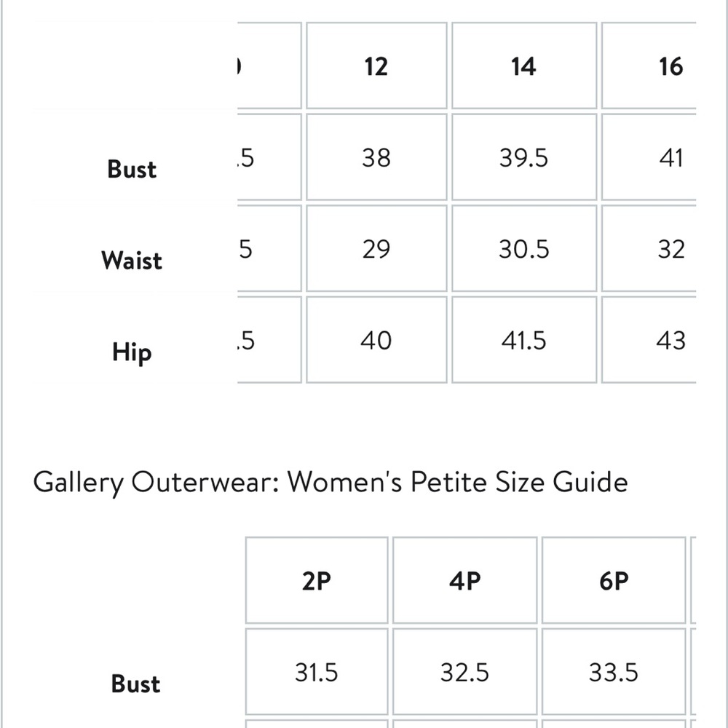The image size is (728, 728).
Task: Click the Hip value 40 cell
Action: click(x=376, y=340)
